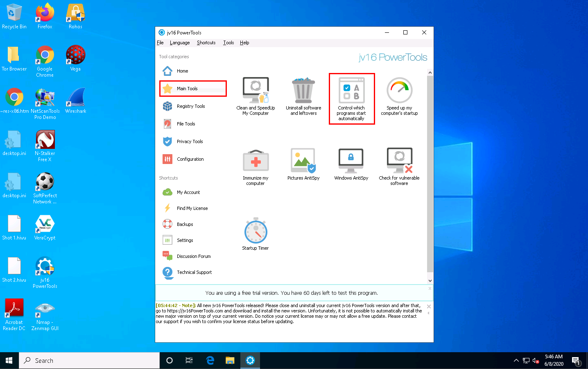Open the File menu

(160, 43)
